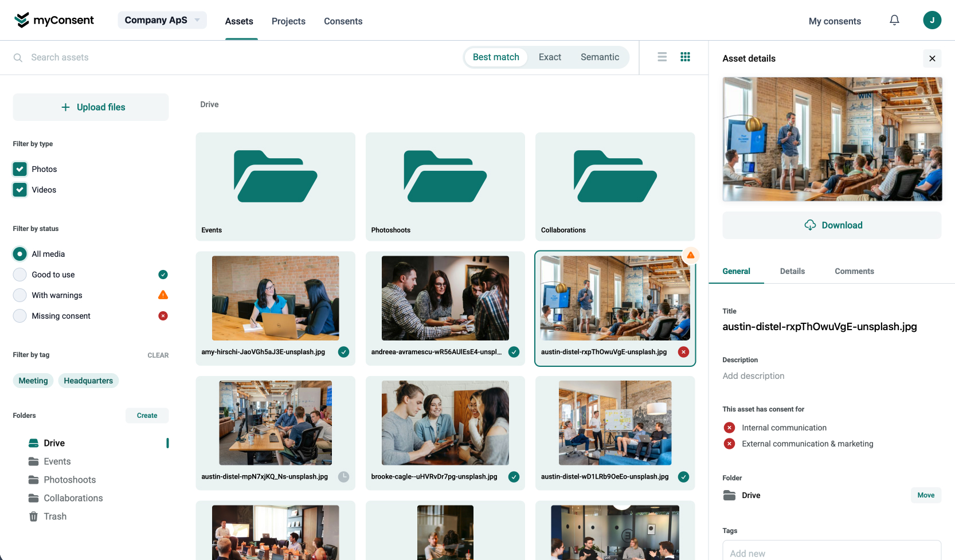This screenshot has height=560, width=955.
Task: Select Missing consent status filter
Action: (x=20, y=316)
